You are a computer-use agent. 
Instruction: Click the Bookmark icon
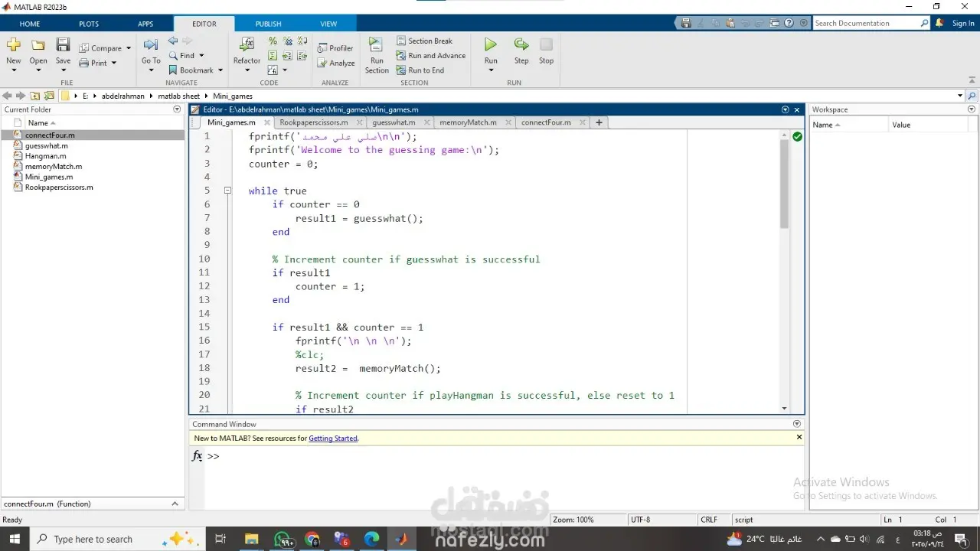(173, 70)
